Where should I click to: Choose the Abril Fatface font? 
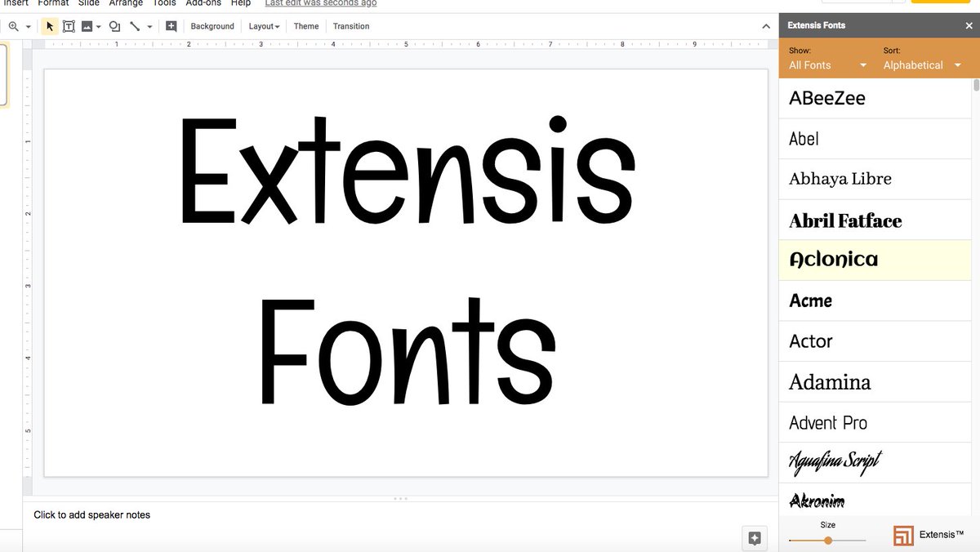pos(875,220)
